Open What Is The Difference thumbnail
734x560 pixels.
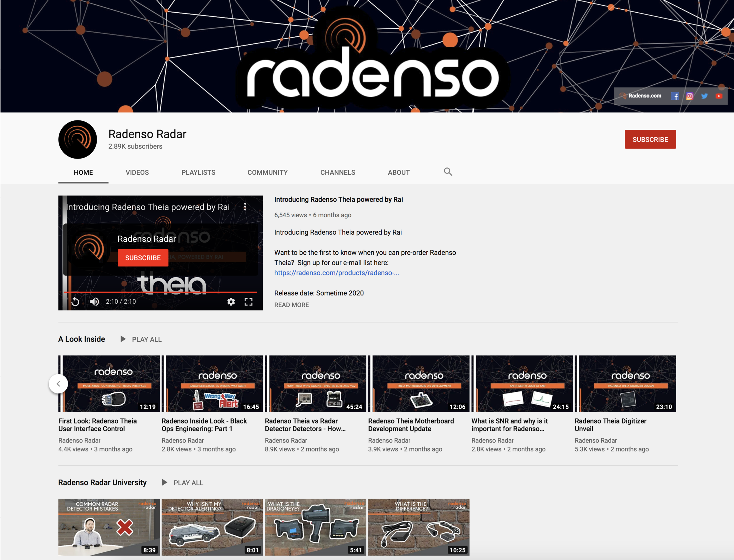pyautogui.click(x=419, y=527)
